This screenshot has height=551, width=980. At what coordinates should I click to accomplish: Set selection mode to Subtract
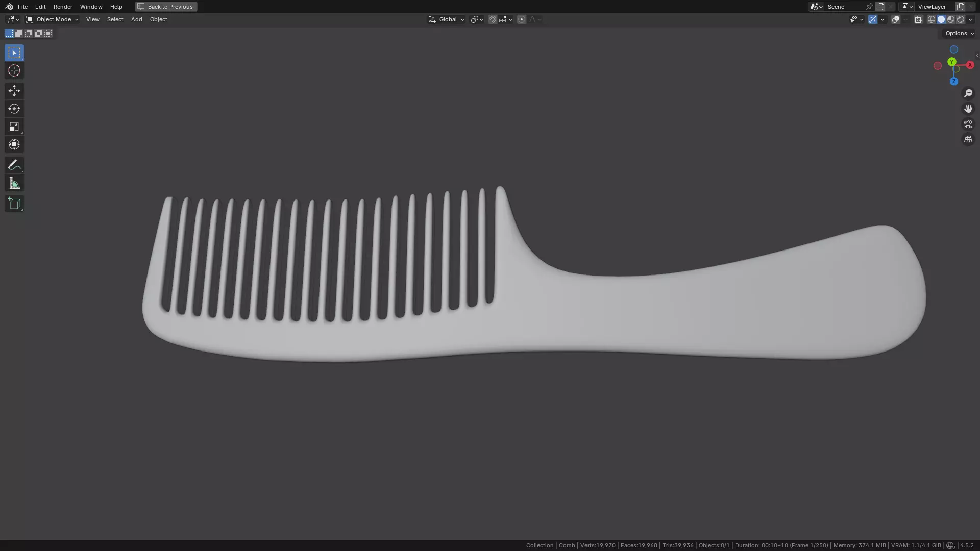29,33
